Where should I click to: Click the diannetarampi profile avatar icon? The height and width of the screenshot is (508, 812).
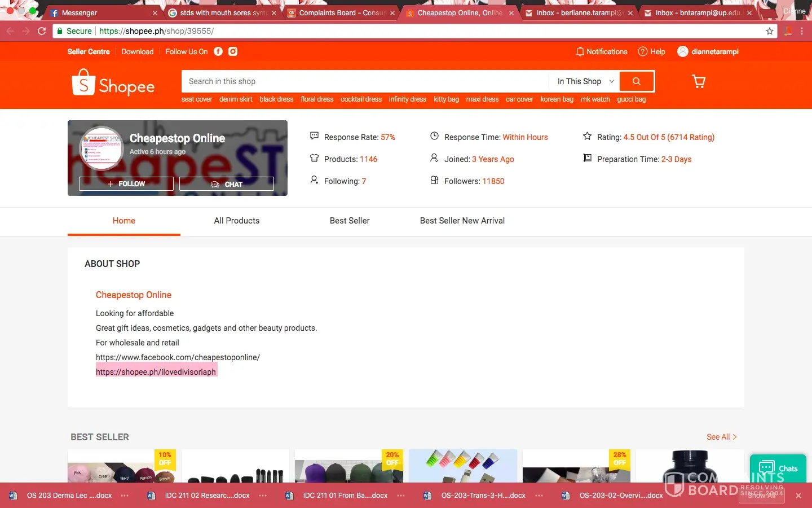point(683,51)
